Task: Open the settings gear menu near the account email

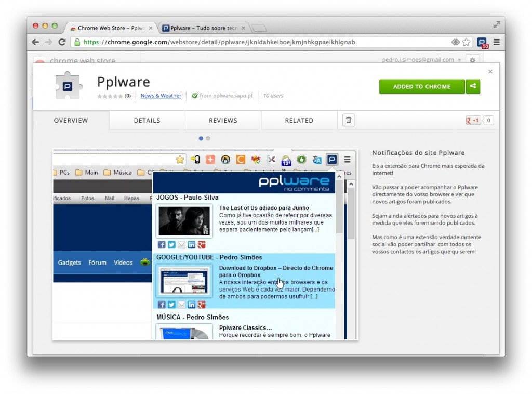Action: (x=472, y=60)
